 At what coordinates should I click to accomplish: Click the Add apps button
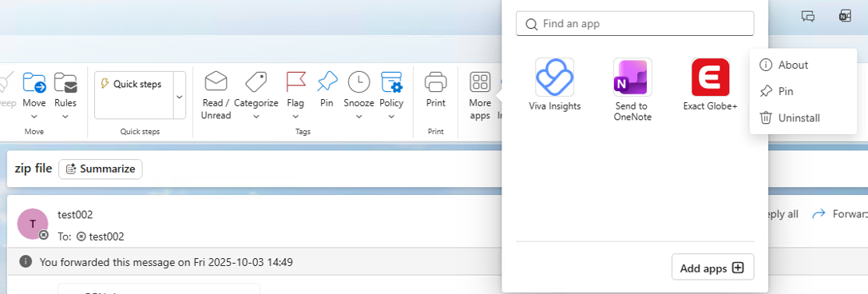[712, 268]
